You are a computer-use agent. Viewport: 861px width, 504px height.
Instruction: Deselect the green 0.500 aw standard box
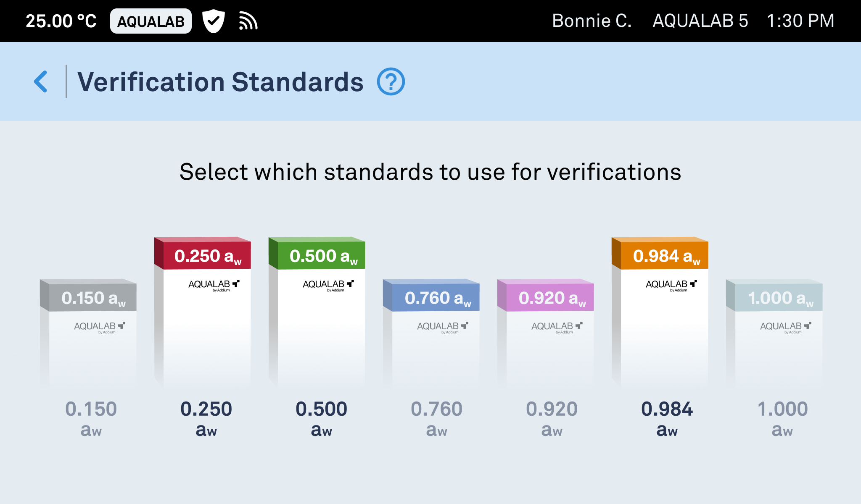point(317,312)
